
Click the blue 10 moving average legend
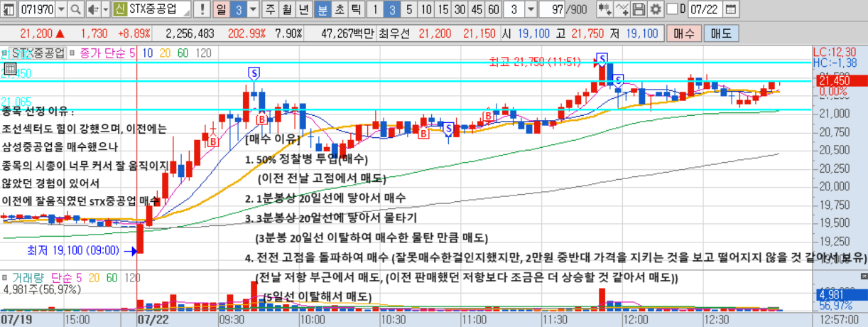[x=148, y=53]
